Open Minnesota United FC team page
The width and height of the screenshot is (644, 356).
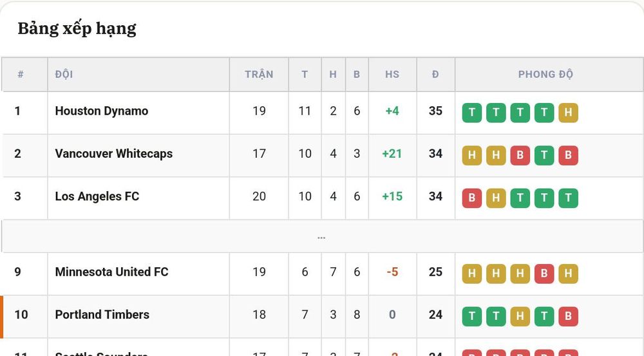pyautogui.click(x=111, y=272)
